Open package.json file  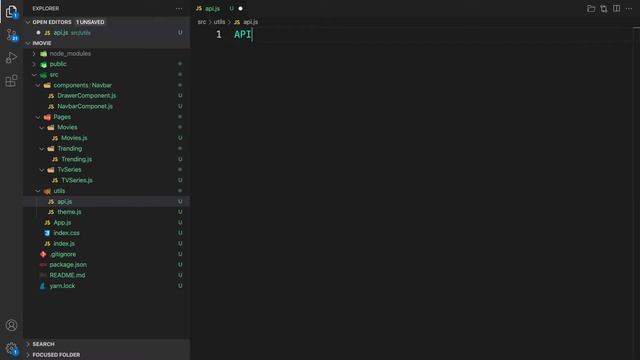(x=68, y=264)
